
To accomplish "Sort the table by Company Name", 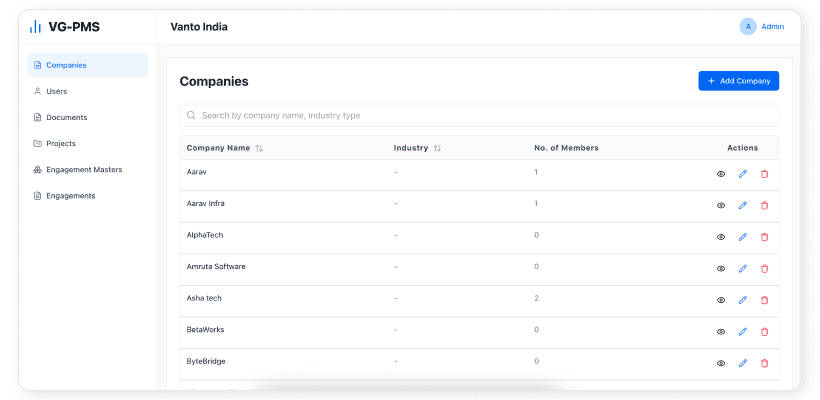I will pyautogui.click(x=259, y=148).
